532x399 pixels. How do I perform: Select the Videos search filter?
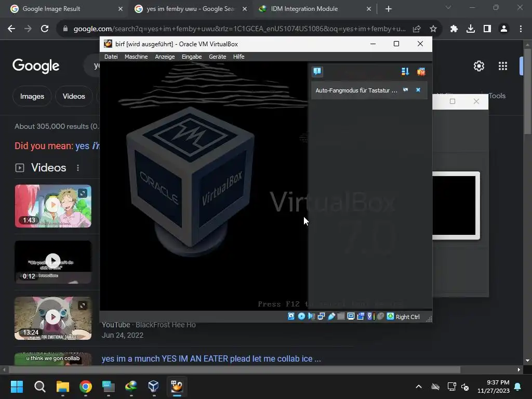pyautogui.click(x=74, y=96)
